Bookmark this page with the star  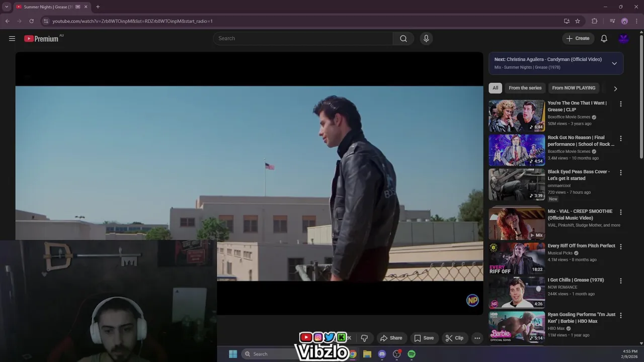tap(578, 21)
